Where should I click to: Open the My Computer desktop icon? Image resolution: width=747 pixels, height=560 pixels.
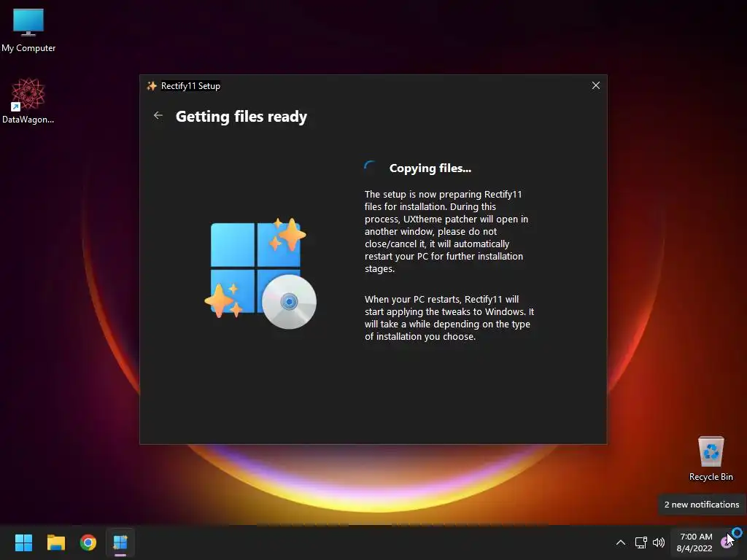(28, 31)
